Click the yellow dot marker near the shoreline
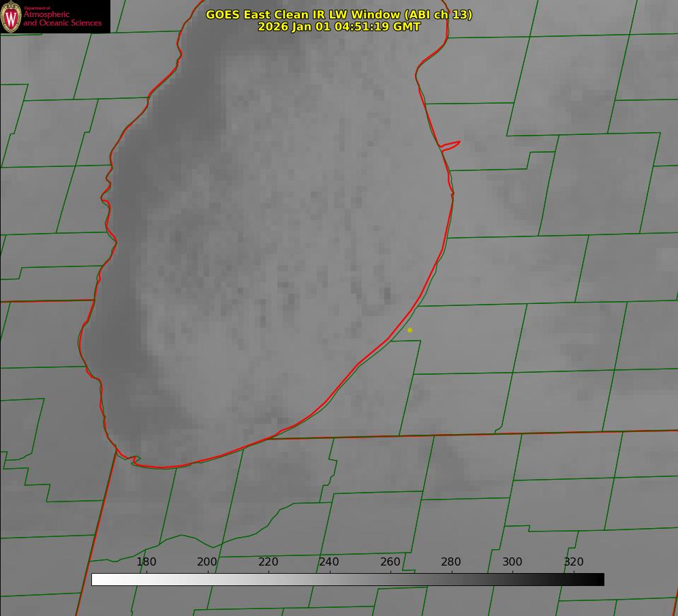This screenshot has height=616, width=678. tap(410, 330)
